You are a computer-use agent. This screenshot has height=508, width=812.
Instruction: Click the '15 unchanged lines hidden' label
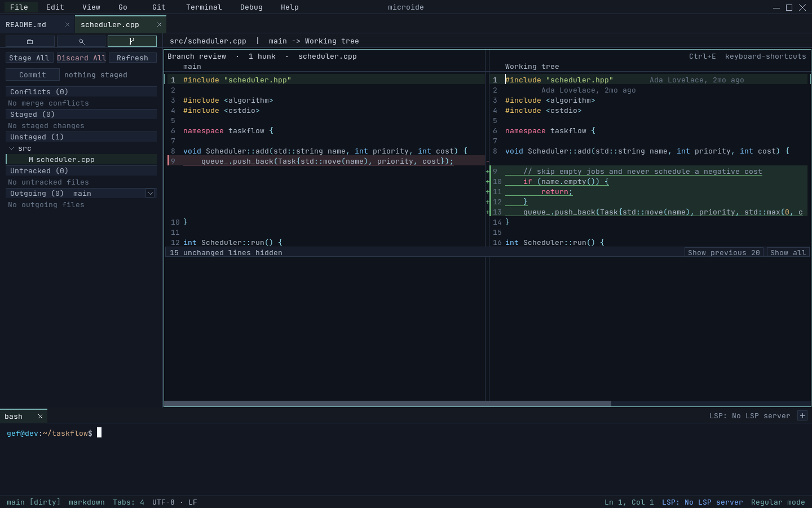226,253
